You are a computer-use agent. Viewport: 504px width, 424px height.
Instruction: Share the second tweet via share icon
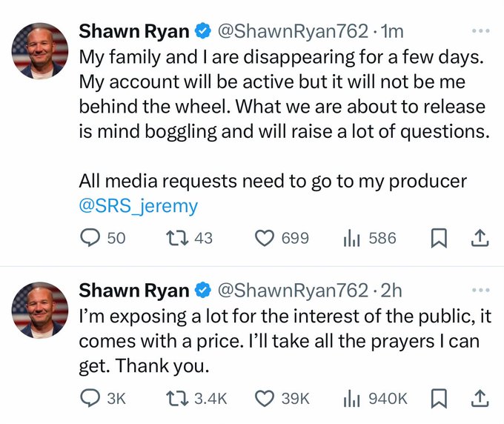click(x=479, y=398)
